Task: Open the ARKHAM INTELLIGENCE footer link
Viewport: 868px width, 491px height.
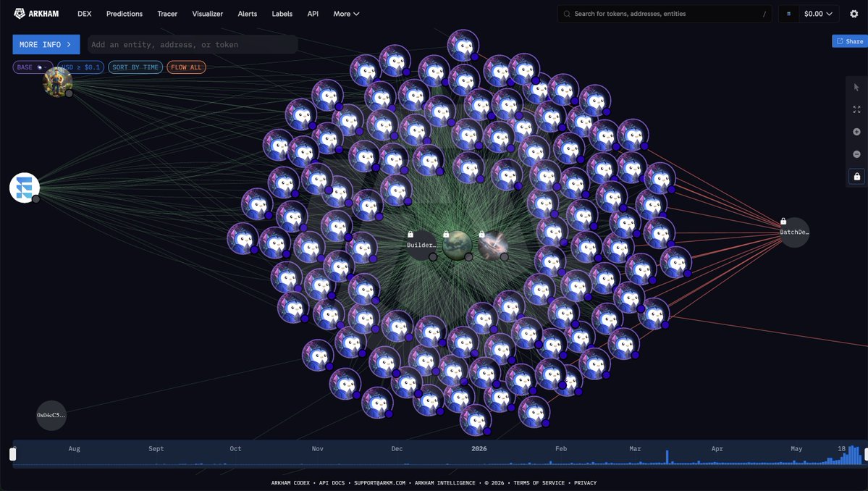Action: click(x=445, y=483)
